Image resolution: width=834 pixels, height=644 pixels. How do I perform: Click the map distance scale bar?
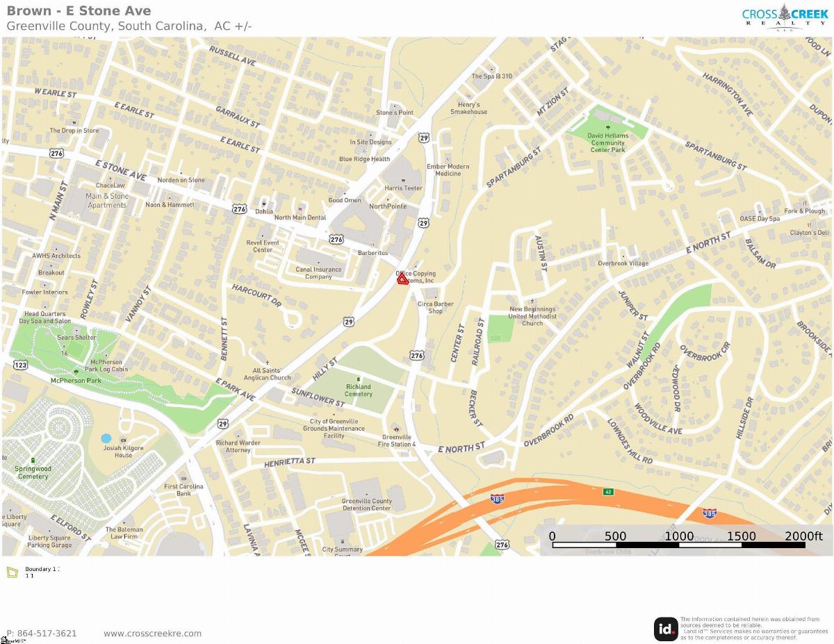(679, 545)
